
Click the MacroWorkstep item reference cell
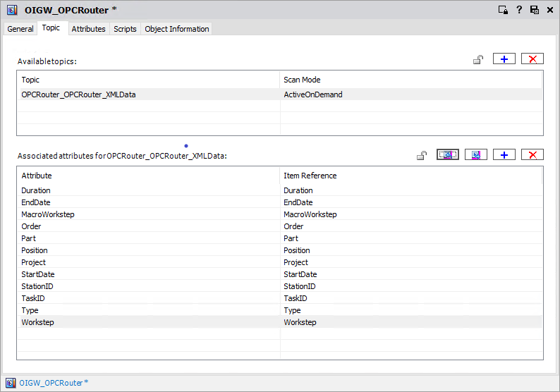coord(411,214)
